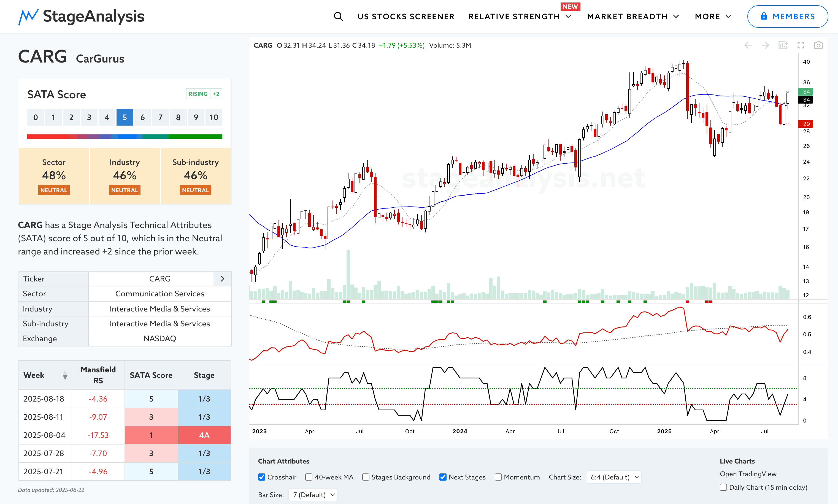Toggle fullscreen chart icon

[x=801, y=45]
